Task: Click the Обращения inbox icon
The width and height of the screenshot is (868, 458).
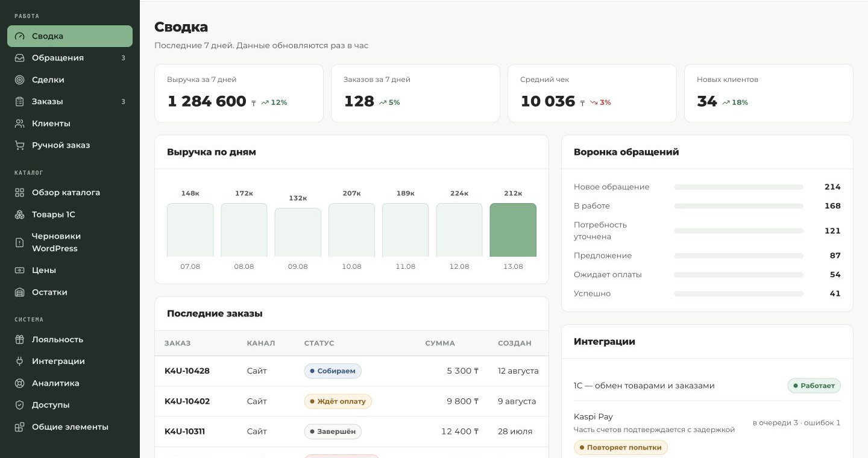Action: coord(20,58)
